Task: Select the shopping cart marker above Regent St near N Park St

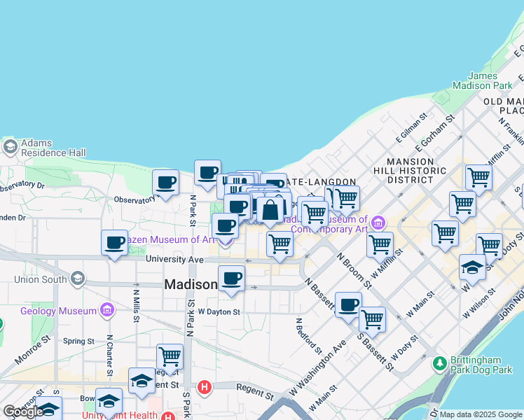Action: point(170,358)
